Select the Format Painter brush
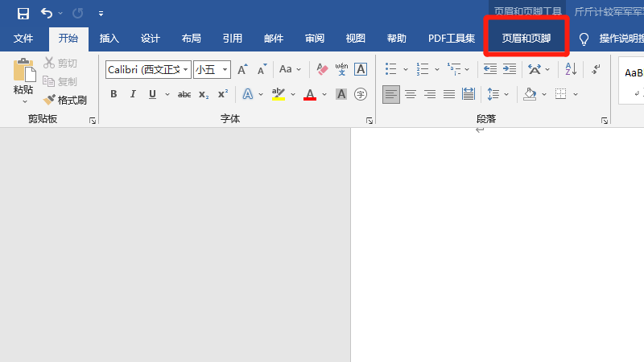644x362 pixels. pos(65,100)
